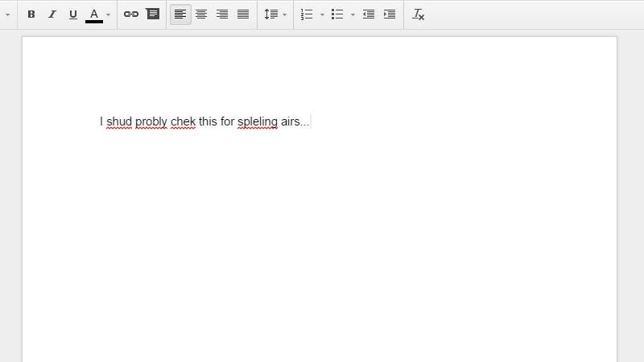The height and width of the screenshot is (362, 644).
Task: Open text color picker
Action: click(94, 15)
